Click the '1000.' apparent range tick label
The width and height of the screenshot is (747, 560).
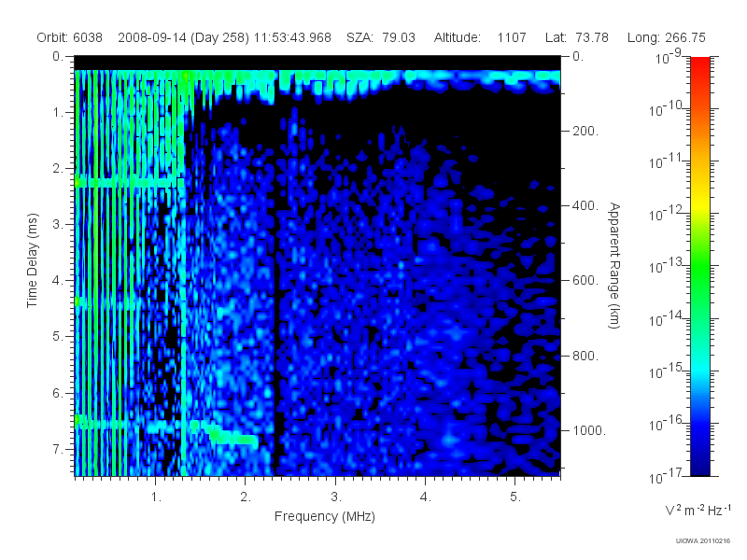point(589,430)
